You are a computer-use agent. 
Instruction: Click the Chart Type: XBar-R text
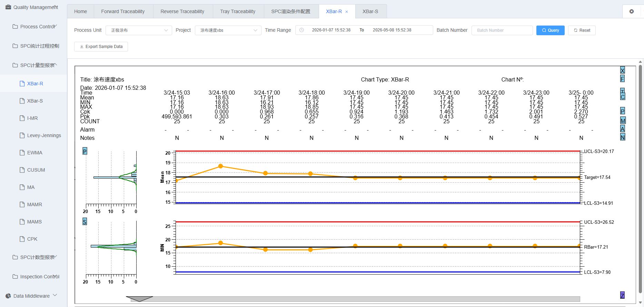click(385, 79)
